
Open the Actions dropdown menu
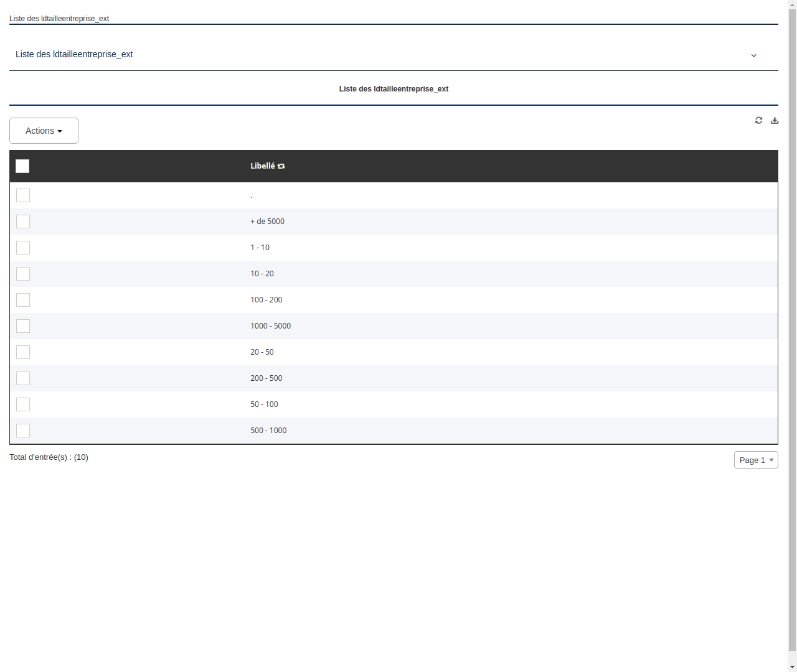pos(44,131)
